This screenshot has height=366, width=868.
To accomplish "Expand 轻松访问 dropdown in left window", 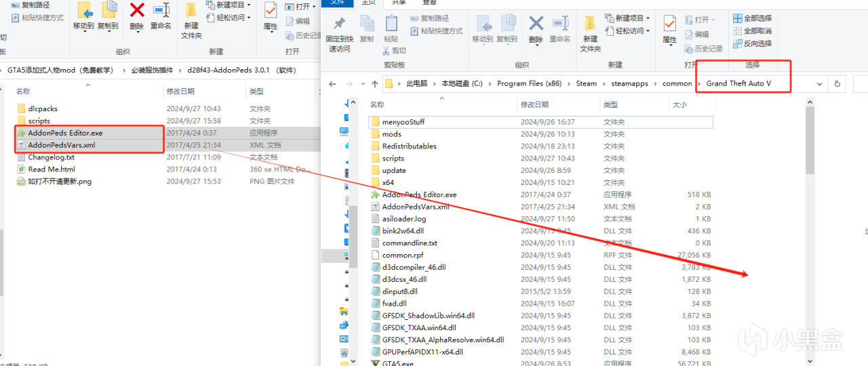I will [x=229, y=18].
